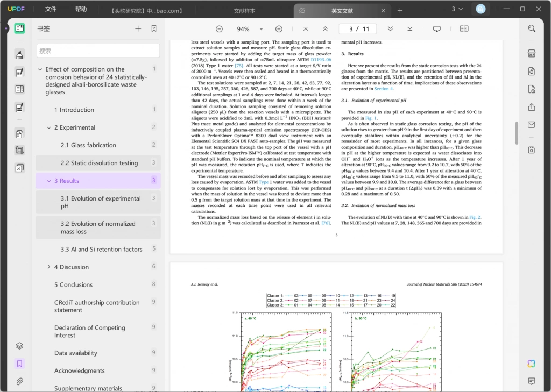Viewport: 551px width, 392px height.
Task: Switch to the 文献样本 tab
Action: point(245,11)
